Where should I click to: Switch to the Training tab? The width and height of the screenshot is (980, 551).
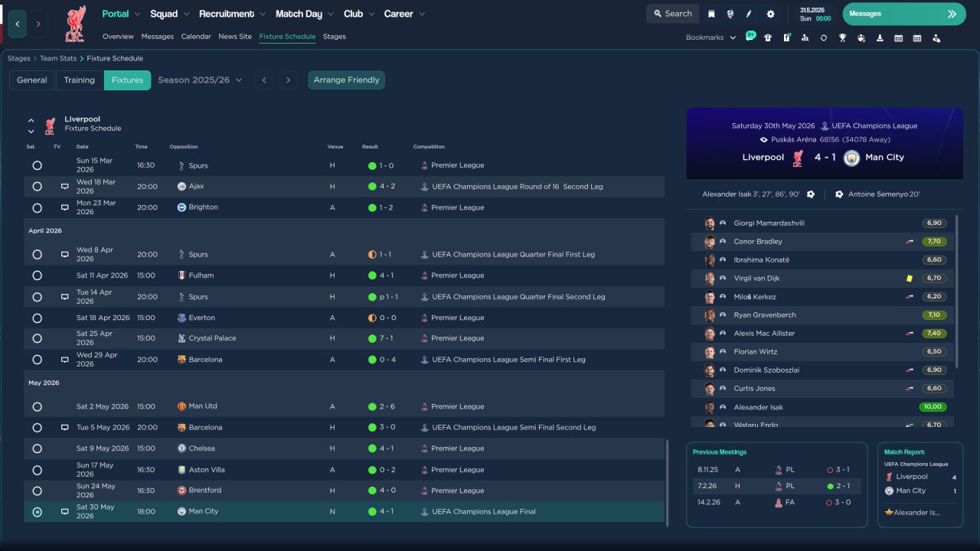[80, 80]
